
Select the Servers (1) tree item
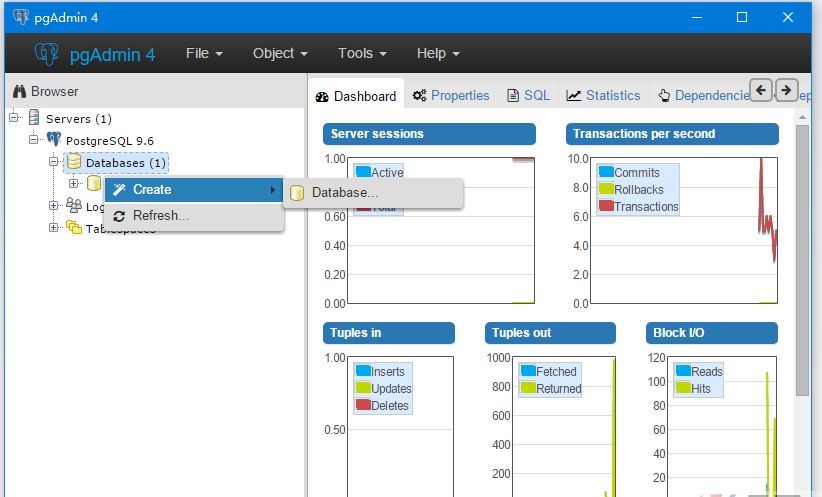pyautogui.click(x=79, y=118)
